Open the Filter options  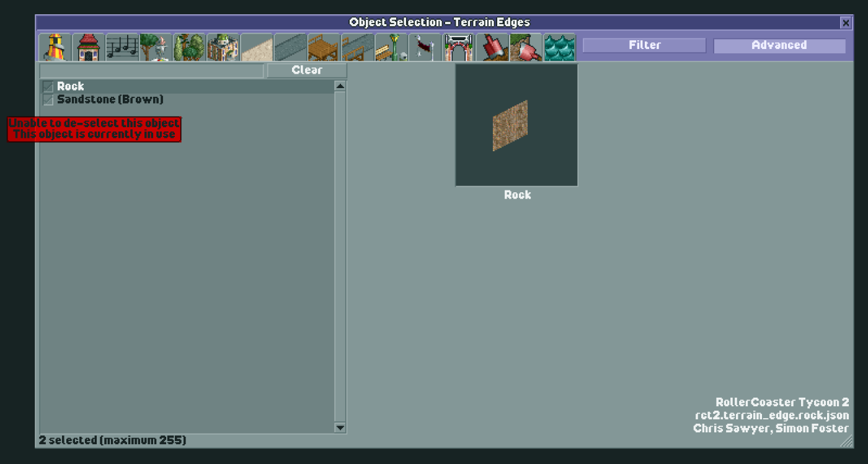(x=644, y=45)
